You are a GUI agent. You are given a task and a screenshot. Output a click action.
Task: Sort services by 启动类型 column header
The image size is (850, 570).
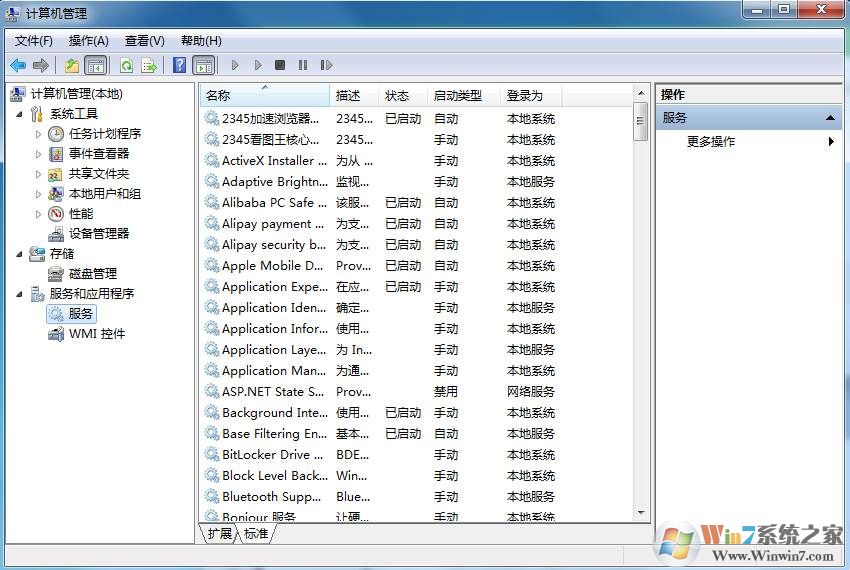[457, 96]
